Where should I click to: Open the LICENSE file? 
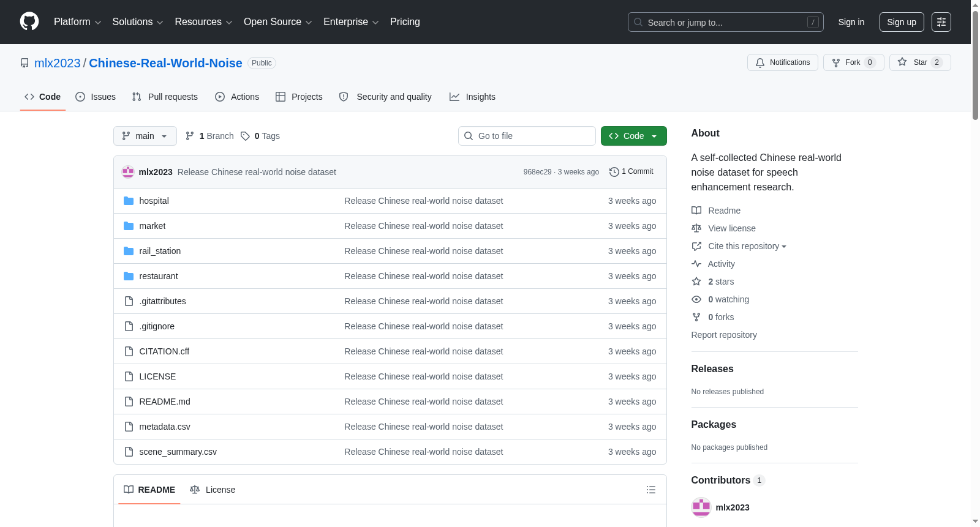(157, 376)
